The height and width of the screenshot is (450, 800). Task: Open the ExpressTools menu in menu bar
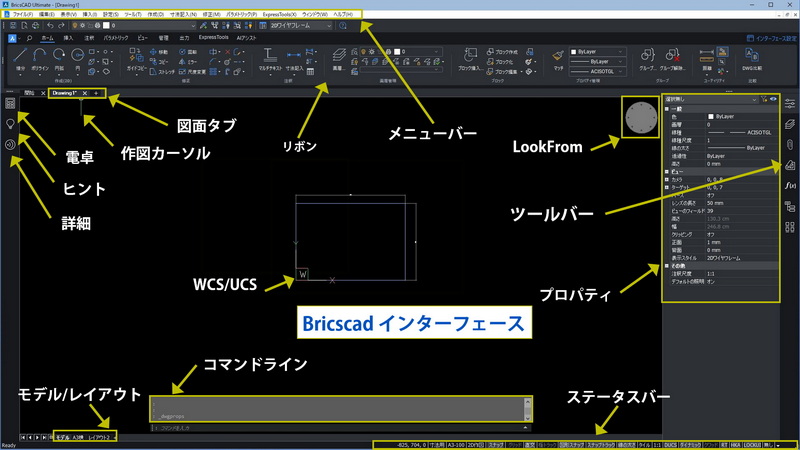pos(279,14)
